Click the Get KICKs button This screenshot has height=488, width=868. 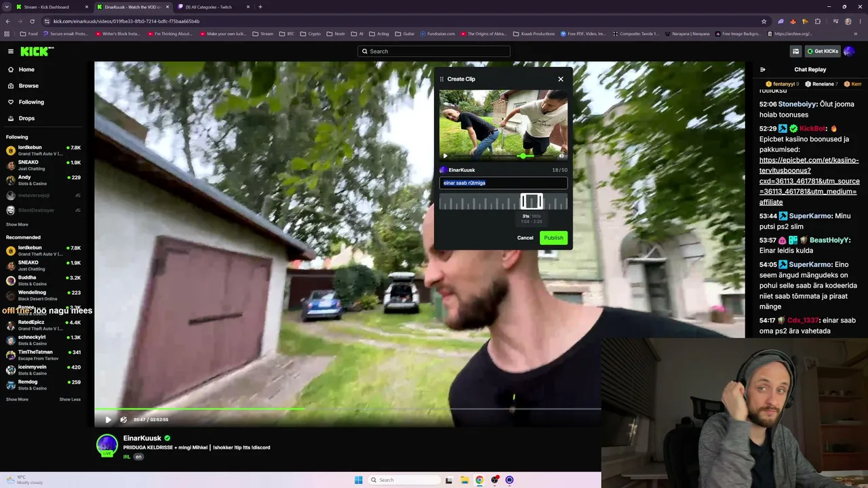823,52
